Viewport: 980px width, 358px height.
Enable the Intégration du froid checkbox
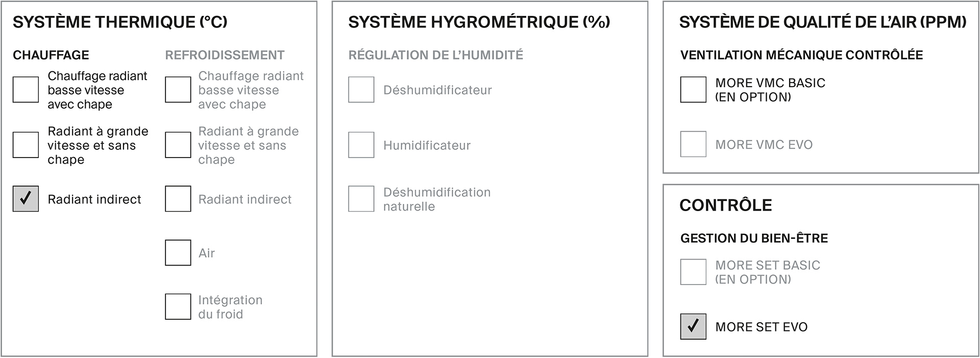(x=178, y=306)
